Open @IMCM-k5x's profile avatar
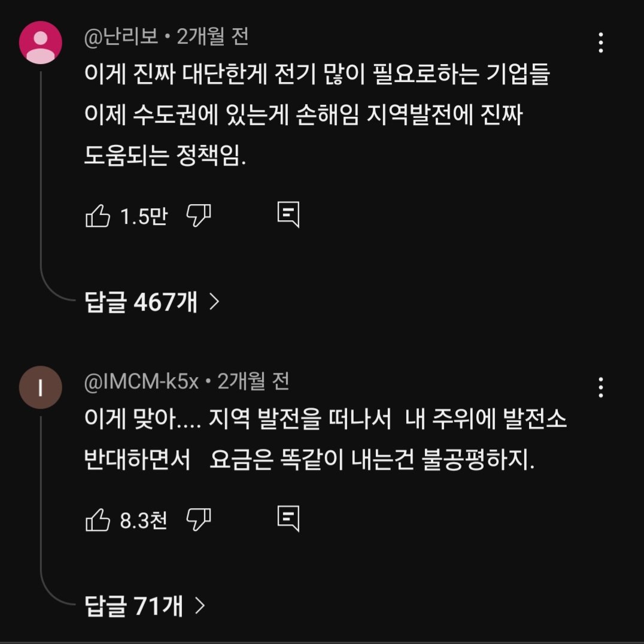Image resolution: width=644 pixels, height=644 pixels. (x=41, y=387)
